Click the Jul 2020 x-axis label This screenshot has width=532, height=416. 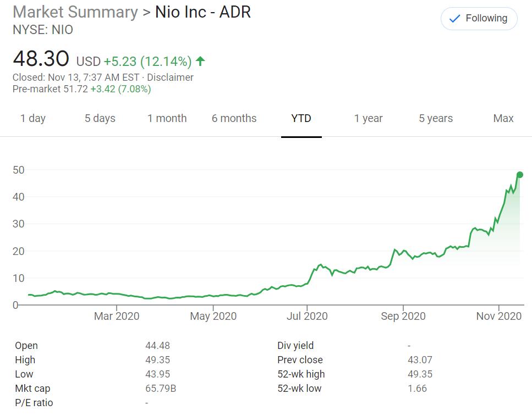coord(307,316)
